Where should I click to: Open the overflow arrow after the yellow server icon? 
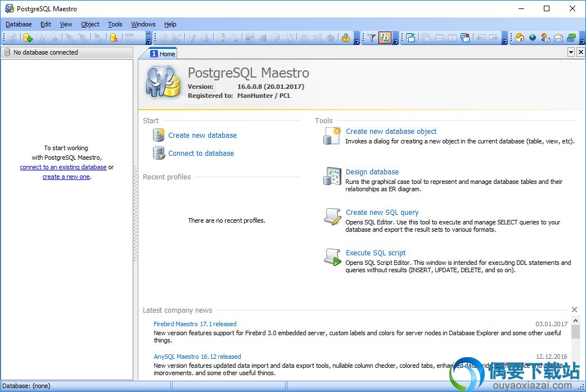tap(357, 38)
